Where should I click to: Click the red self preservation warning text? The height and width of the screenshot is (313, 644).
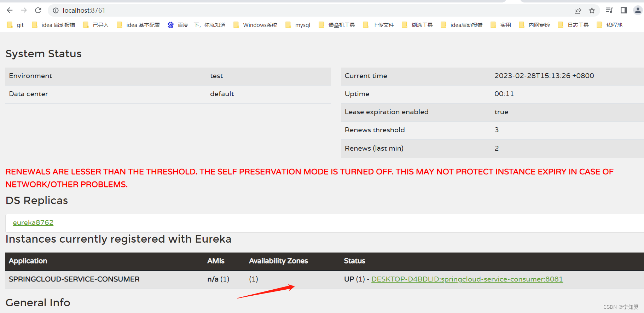pyautogui.click(x=309, y=178)
